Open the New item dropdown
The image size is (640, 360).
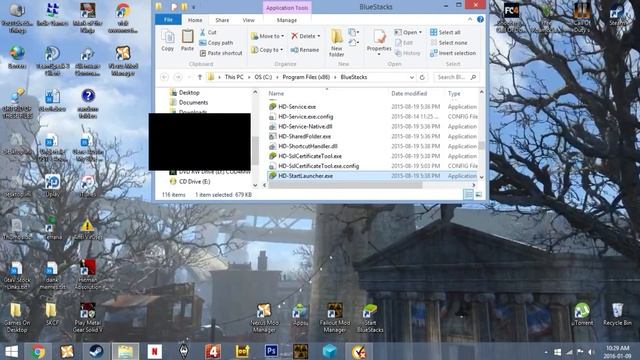[353, 32]
